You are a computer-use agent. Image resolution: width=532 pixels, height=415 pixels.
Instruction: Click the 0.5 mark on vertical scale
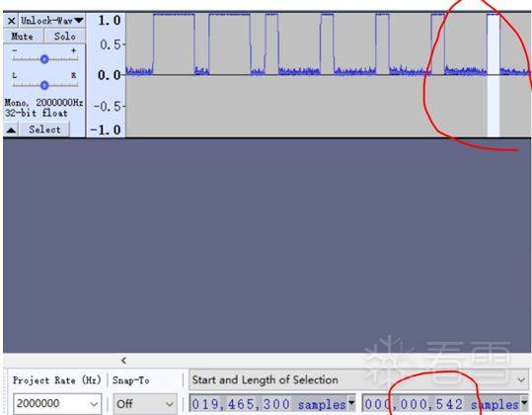pos(111,44)
